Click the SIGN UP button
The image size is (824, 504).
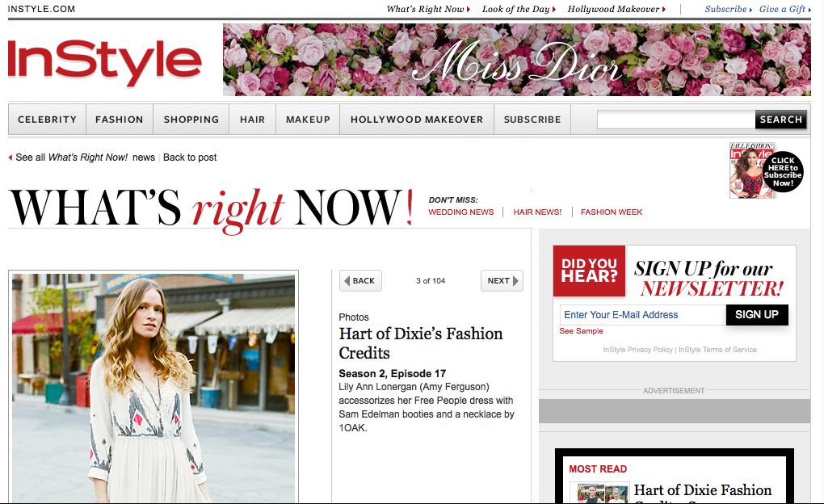(x=757, y=315)
